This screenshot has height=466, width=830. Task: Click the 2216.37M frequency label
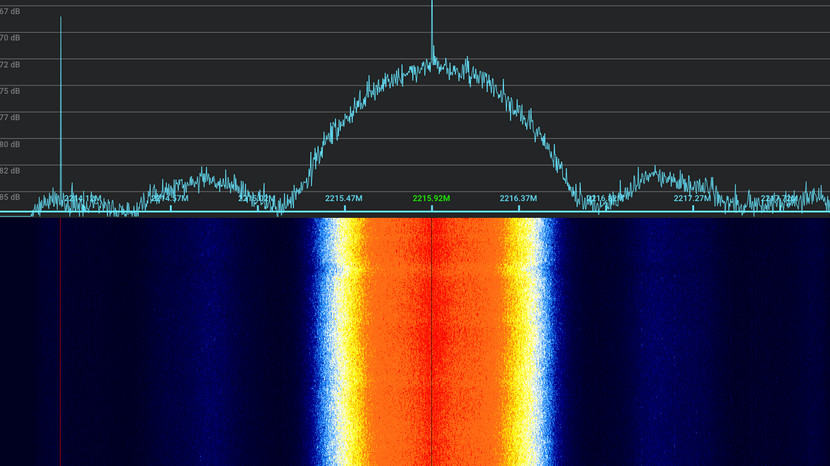point(518,199)
